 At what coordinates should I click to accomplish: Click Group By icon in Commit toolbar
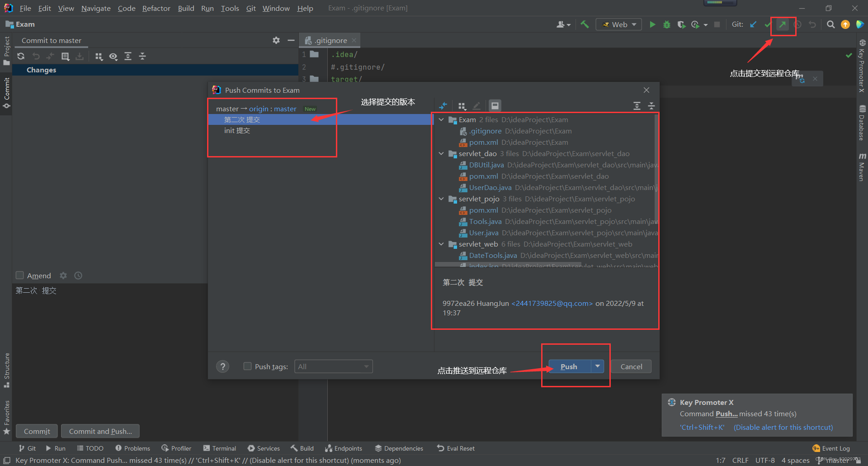click(x=99, y=56)
